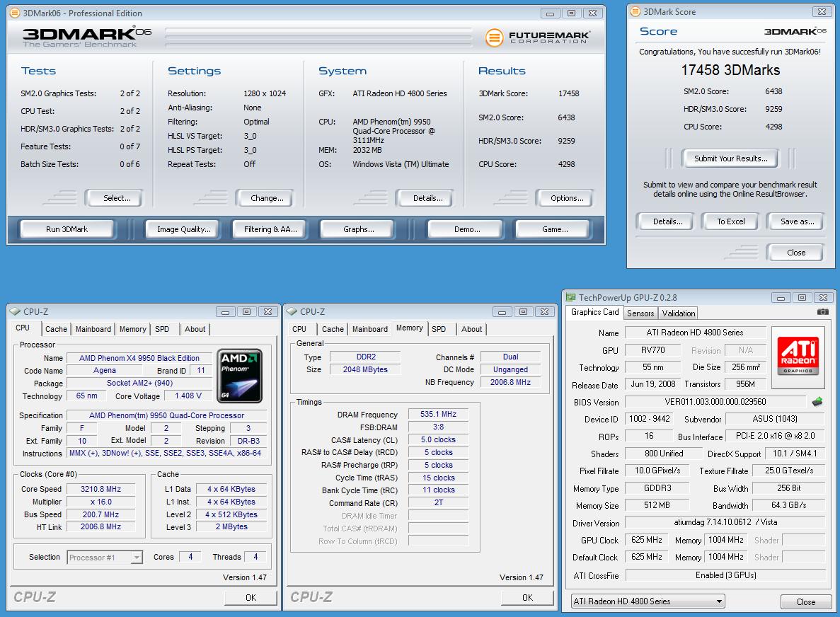Viewport: 840px width, 617px height.
Task: Click the ATI Radeon Graphics logo
Action: point(798,355)
